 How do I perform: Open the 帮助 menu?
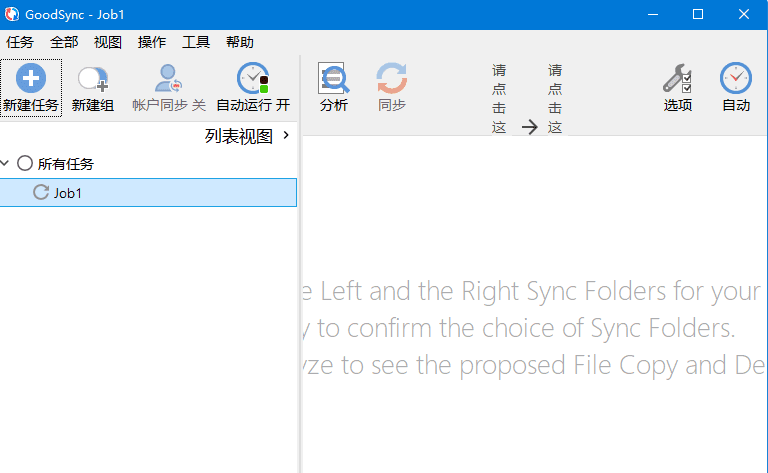240,42
